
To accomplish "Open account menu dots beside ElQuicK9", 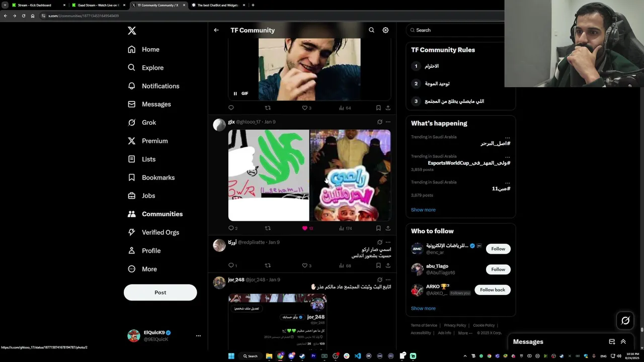I will [198, 336].
